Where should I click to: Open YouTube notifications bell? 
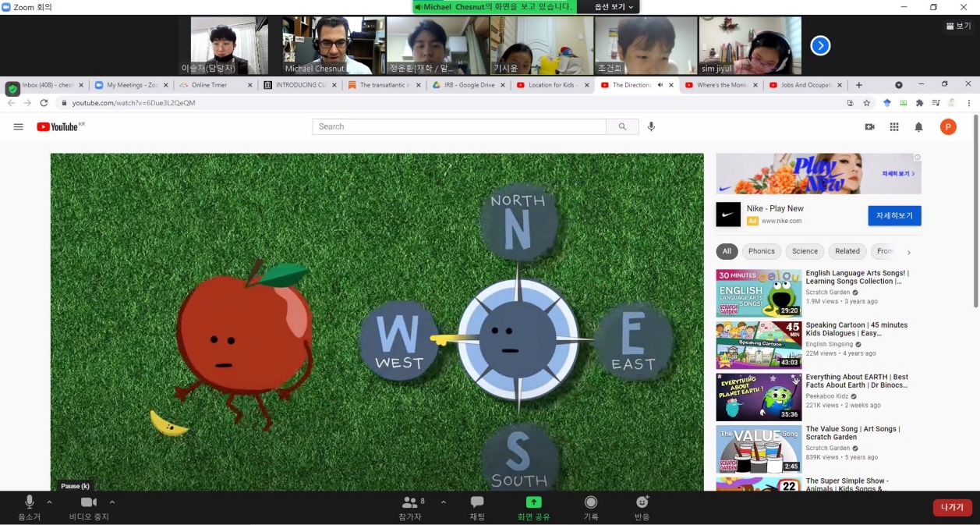pos(918,126)
